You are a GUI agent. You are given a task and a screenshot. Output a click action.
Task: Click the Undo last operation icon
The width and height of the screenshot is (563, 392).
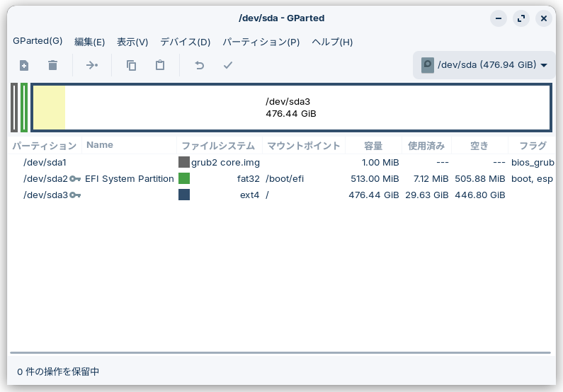tap(199, 65)
